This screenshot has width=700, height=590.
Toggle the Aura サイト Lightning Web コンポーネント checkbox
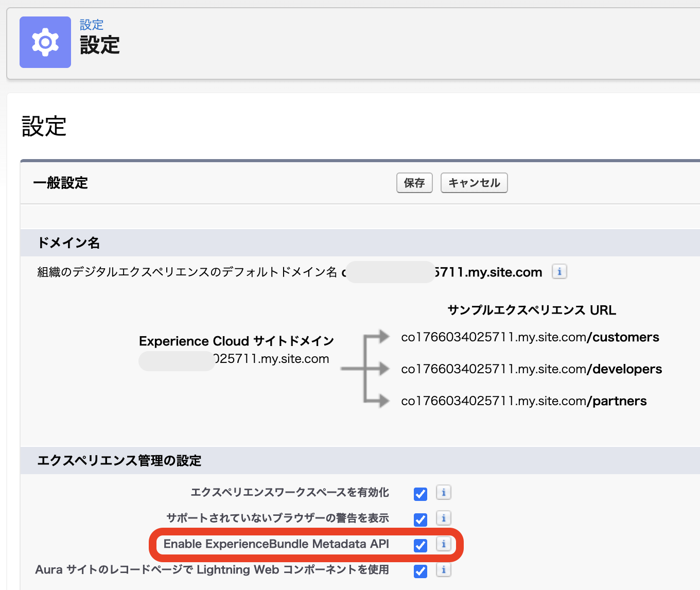tap(420, 571)
